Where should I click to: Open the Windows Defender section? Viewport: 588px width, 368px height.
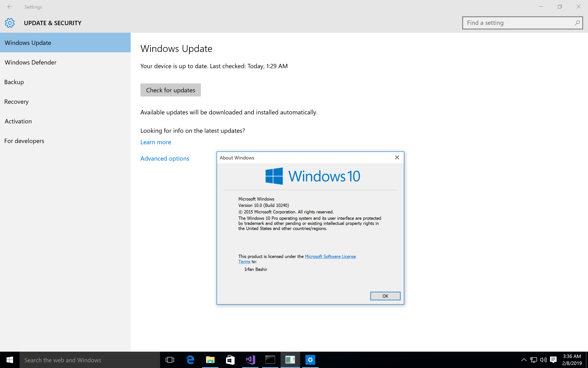point(65,62)
